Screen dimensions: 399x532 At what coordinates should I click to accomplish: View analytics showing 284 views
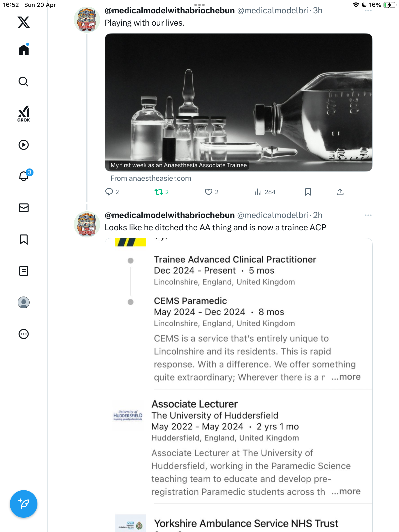click(265, 192)
